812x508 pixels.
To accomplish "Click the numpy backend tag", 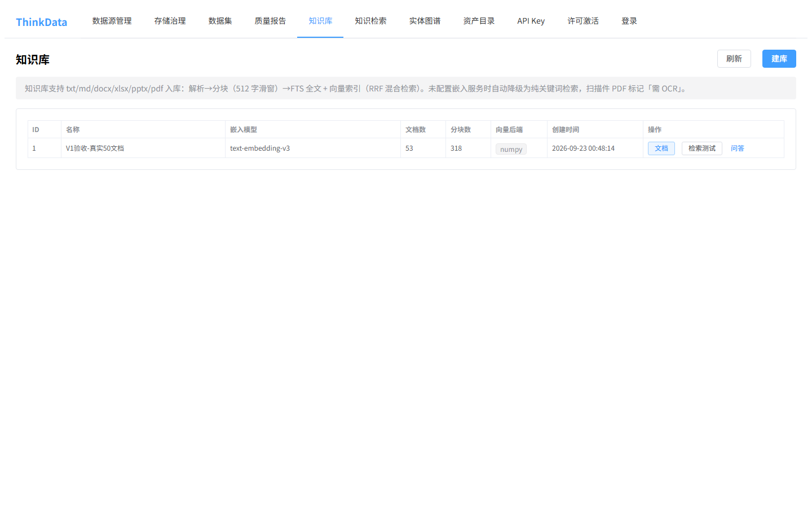I will tap(511, 149).
